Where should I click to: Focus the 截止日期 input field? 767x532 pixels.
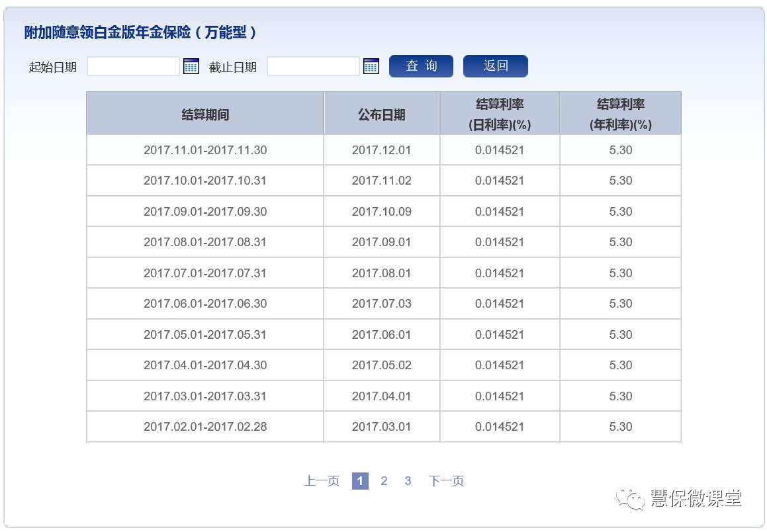tap(313, 66)
